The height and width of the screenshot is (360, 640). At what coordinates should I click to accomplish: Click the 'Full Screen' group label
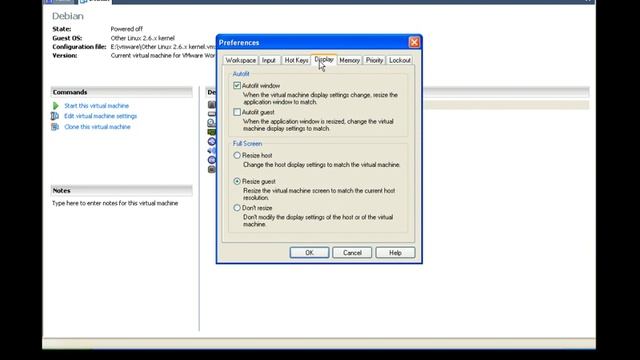pos(247,144)
